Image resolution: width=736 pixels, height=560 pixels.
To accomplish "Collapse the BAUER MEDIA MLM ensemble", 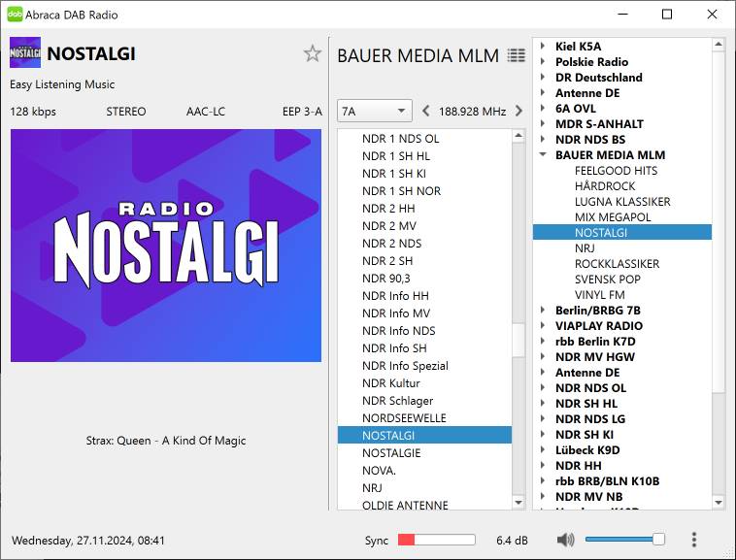I will [x=543, y=155].
